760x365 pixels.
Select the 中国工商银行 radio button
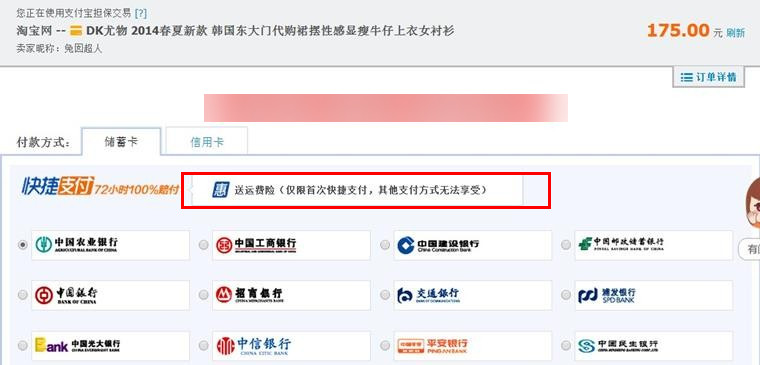(x=204, y=245)
